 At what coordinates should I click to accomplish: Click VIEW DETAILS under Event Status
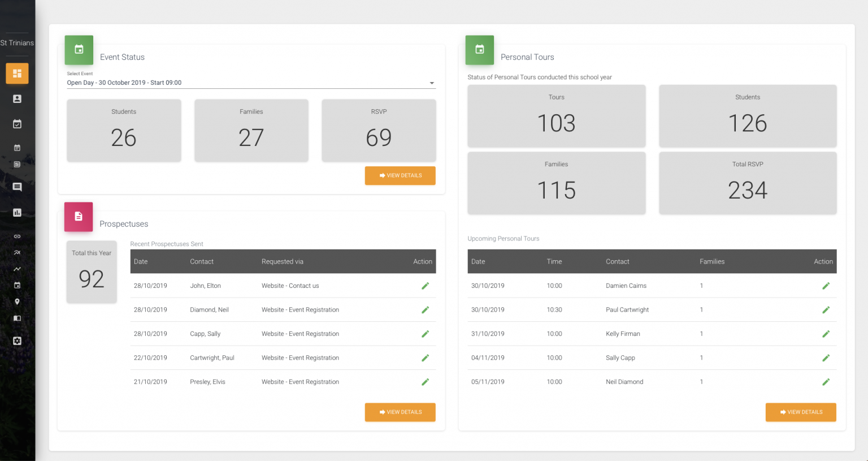(x=400, y=175)
